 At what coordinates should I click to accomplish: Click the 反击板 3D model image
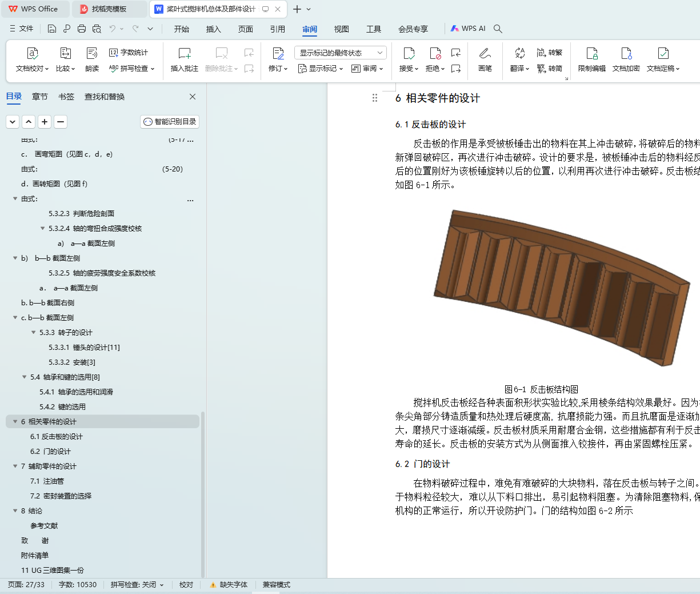tap(562, 288)
